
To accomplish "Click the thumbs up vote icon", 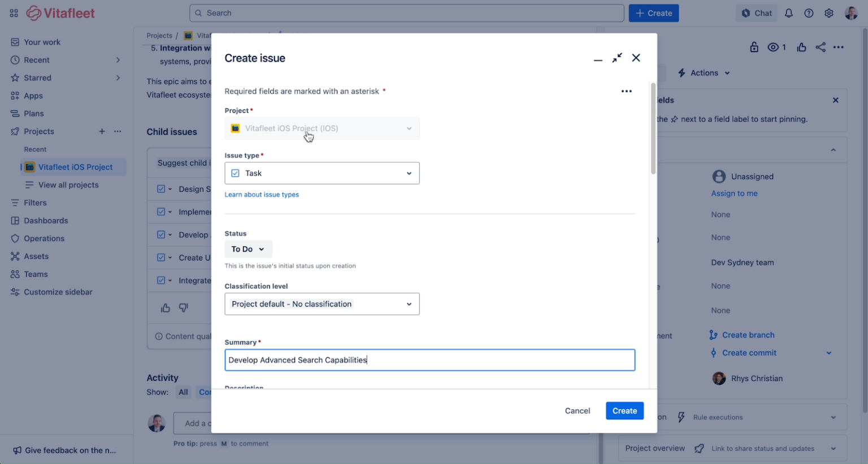I will (801, 47).
